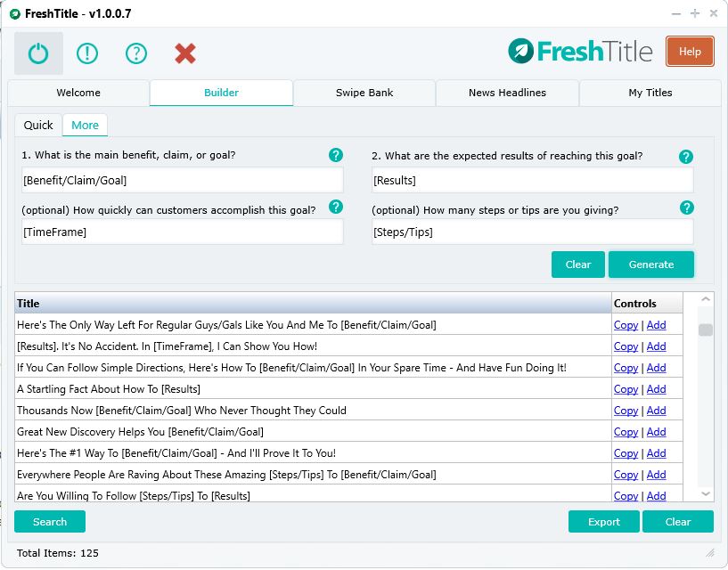Click the Controls column header

click(647, 304)
